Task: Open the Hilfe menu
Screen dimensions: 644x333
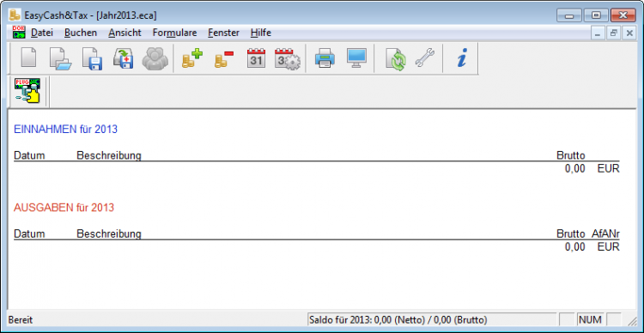Action: pyautogui.click(x=261, y=33)
